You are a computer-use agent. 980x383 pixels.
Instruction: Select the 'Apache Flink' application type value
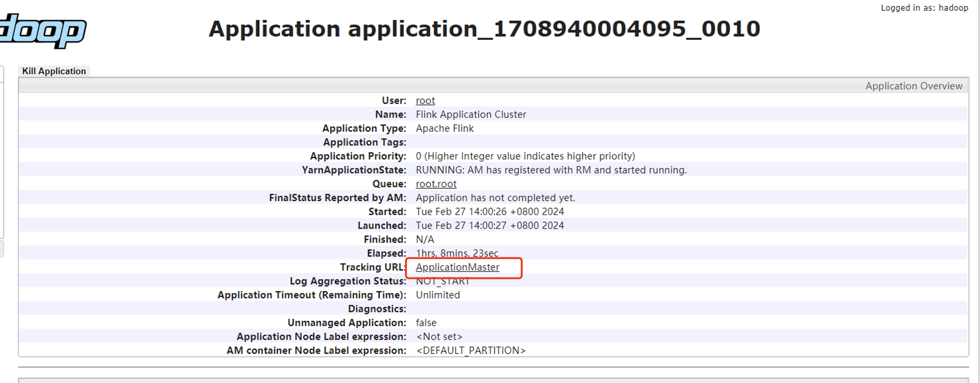pos(445,129)
